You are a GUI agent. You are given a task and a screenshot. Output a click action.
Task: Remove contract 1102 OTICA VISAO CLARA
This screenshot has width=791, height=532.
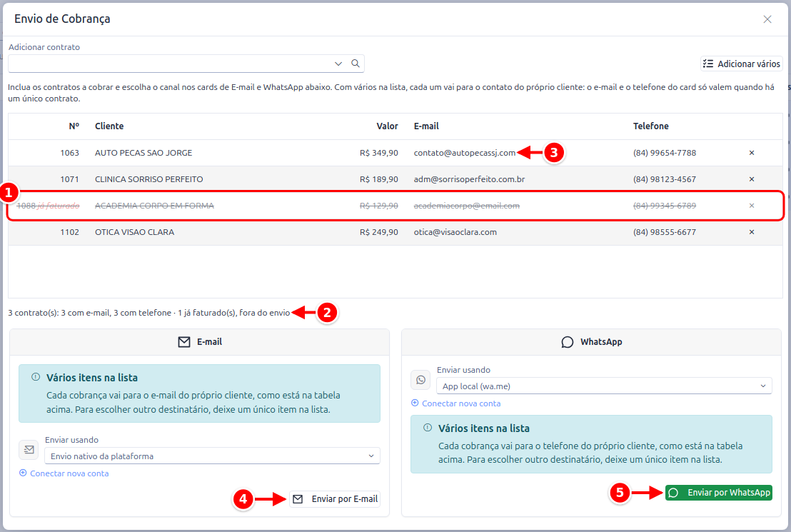click(x=751, y=232)
